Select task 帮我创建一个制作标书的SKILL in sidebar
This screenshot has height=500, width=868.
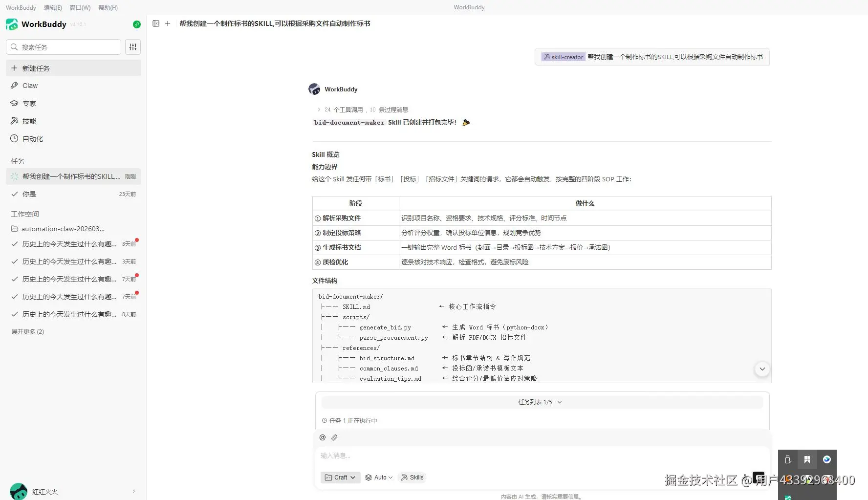[73, 176]
